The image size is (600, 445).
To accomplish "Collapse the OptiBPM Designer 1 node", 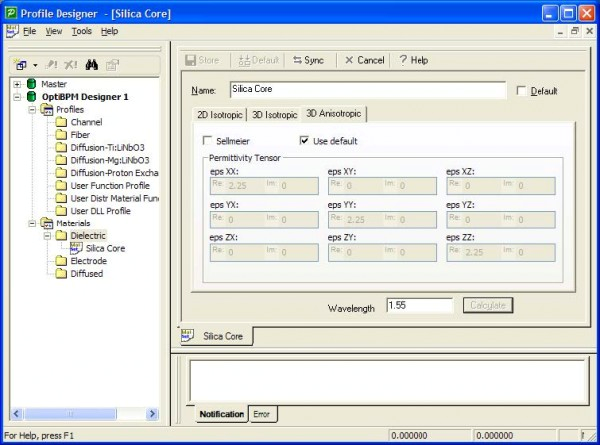I will coord(17,97).
